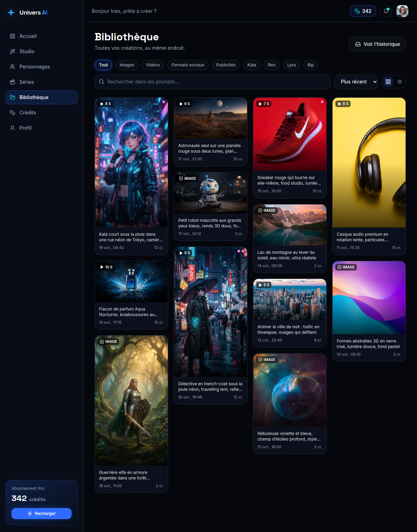Switch to grid view layout
The width and height of the screenshot is (417, 532).
tap(388, 82)
